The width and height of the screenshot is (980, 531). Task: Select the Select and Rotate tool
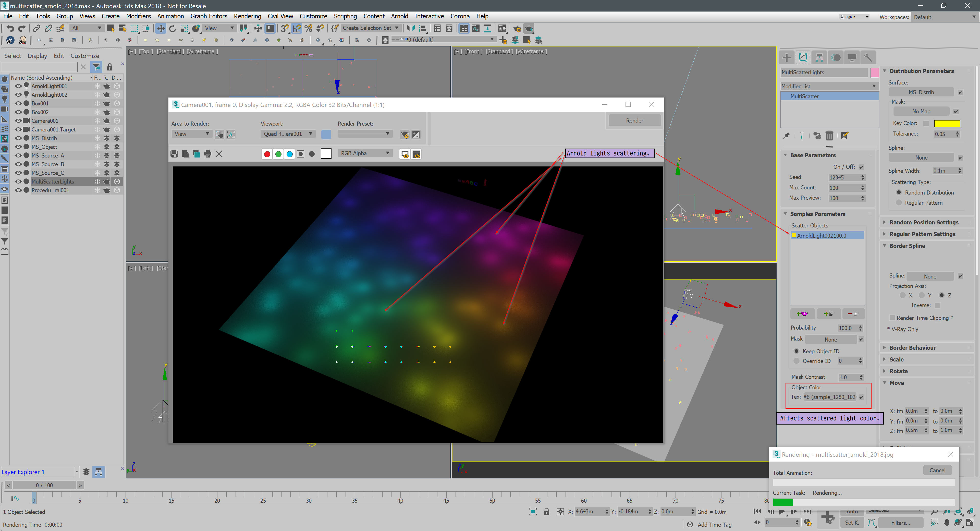[172, 28]
